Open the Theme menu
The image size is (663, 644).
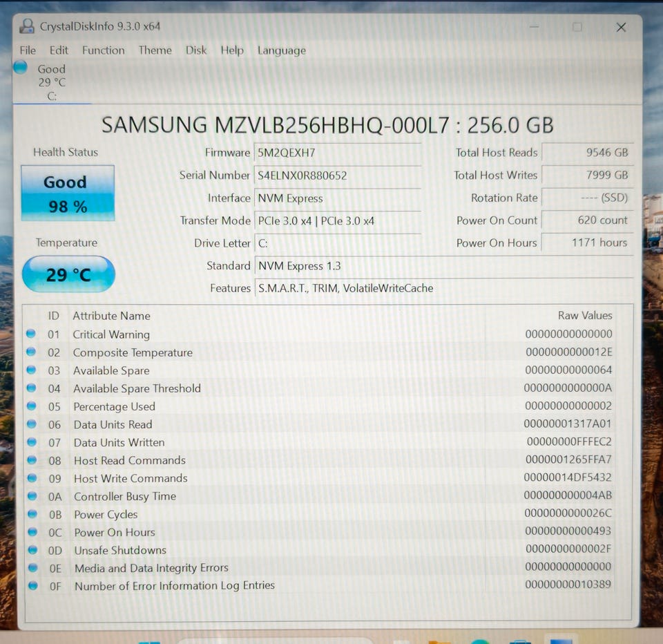155,50
